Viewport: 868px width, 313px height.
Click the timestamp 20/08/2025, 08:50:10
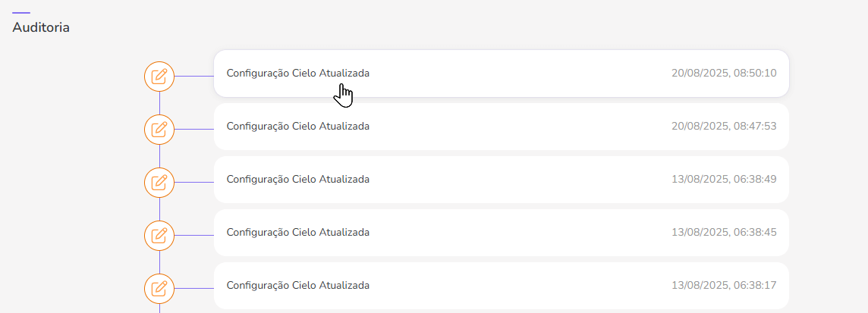click(x=724, y=74)
